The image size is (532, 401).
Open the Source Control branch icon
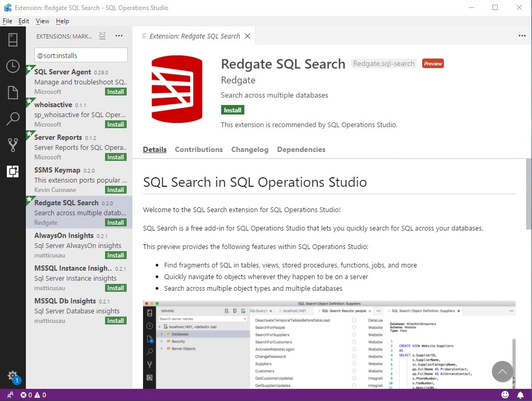(x=13, y=145)
